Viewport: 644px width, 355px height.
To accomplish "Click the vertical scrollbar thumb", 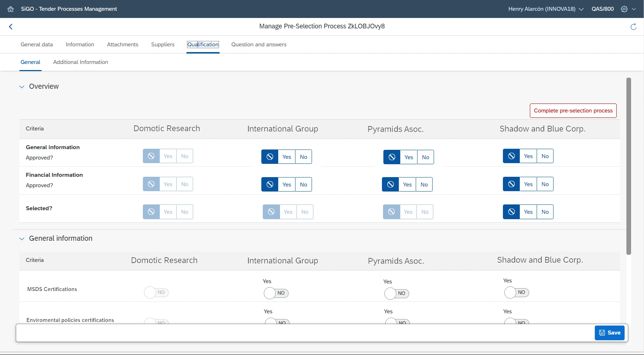I will 628,165.
